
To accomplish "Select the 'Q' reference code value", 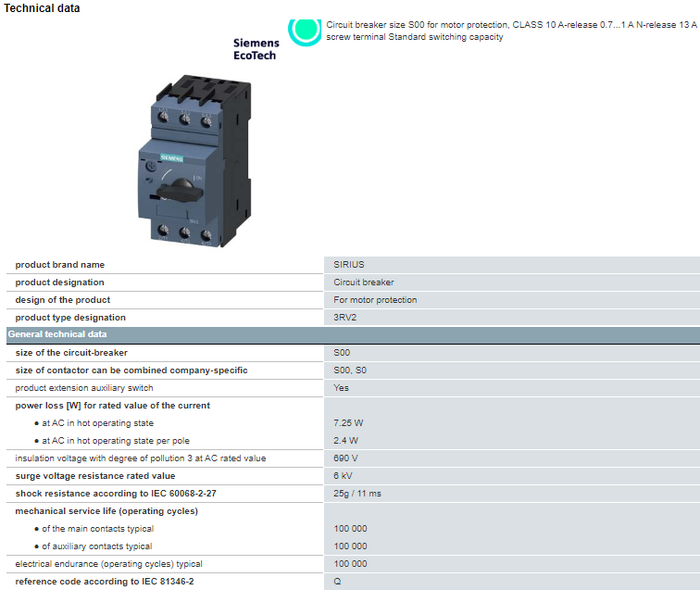I will [x=337, y=582].
